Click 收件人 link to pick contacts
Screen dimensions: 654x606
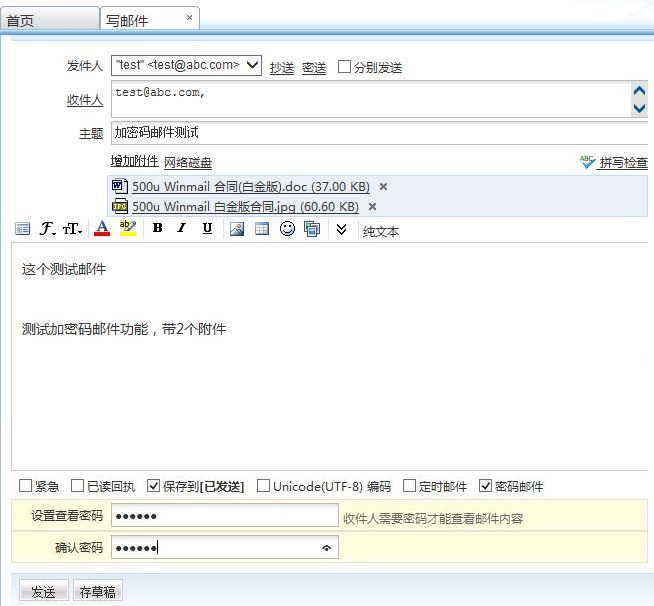[85, 100]
